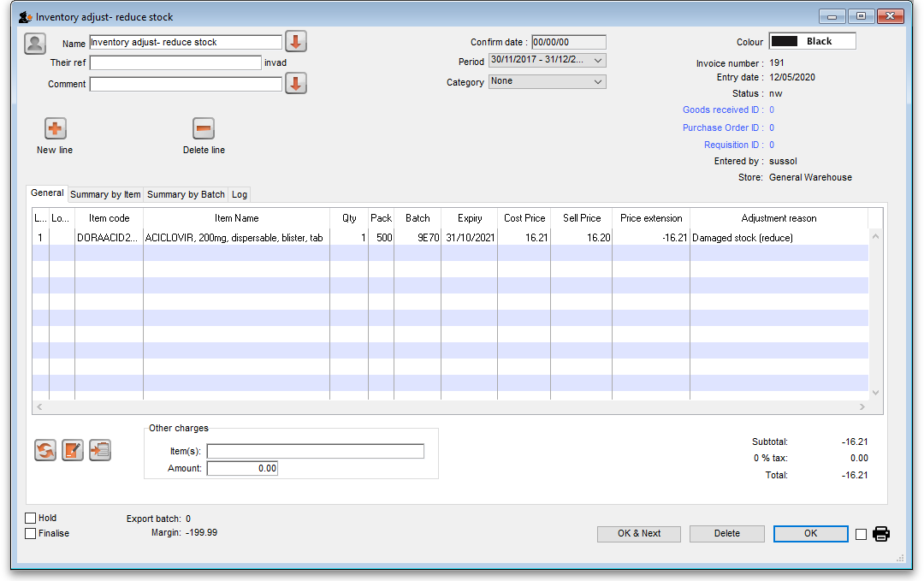Click the clipboard with arrow icon
Image resolution: width=924 pixels, height=581 pixels.
pyautogui.click(x=100, y=450)
